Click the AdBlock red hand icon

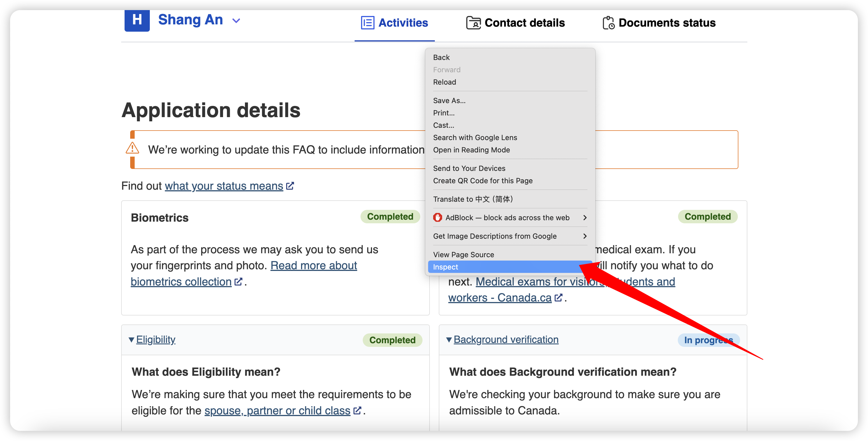pos(437,217)
